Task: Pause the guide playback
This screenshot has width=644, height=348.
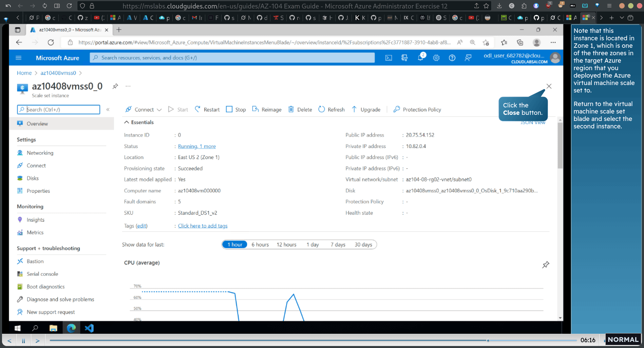Action: pos(23,341)
